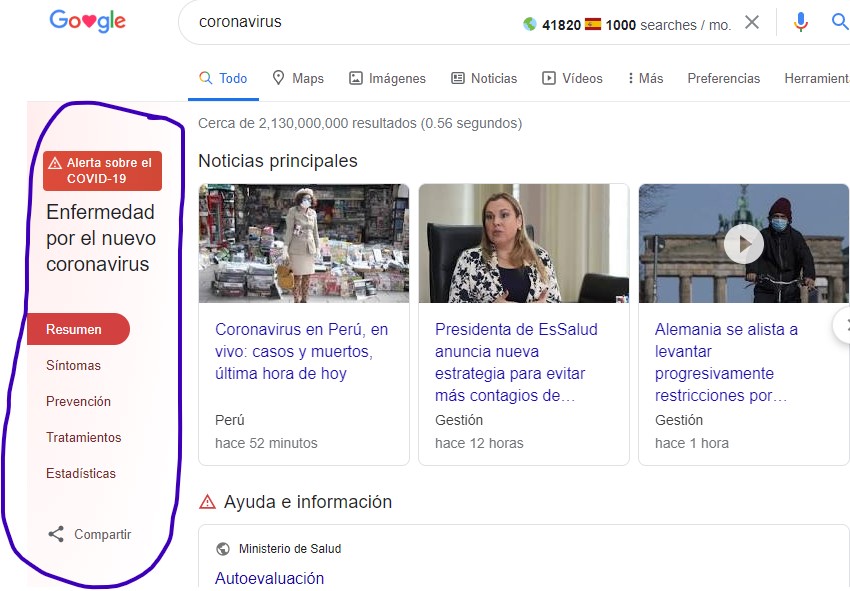Click 'Enfermedad por el nuevo coronavirus' heading
The width and height of the screenshot is (850, 591).
[101, 238]
